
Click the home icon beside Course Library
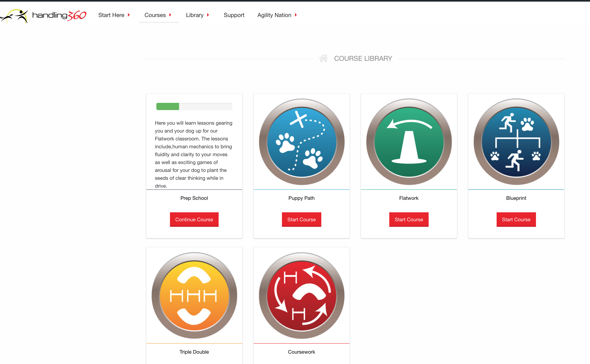coord(323,58)
